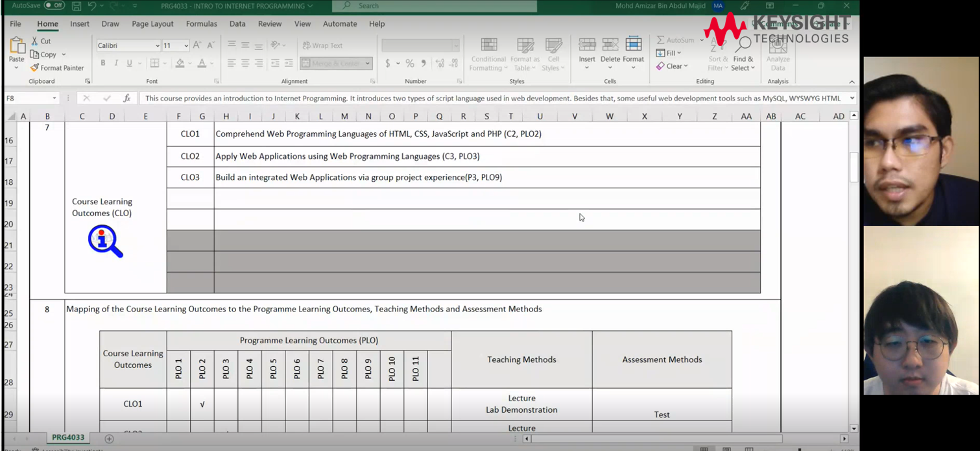
Task: Switch to the Review tab
Action: [270, 24]
